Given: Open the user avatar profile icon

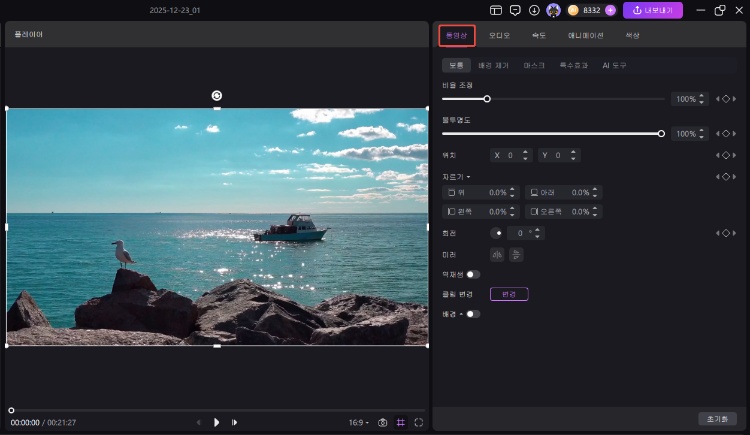Looking at the screenshot, I should [x=553, y=10].
